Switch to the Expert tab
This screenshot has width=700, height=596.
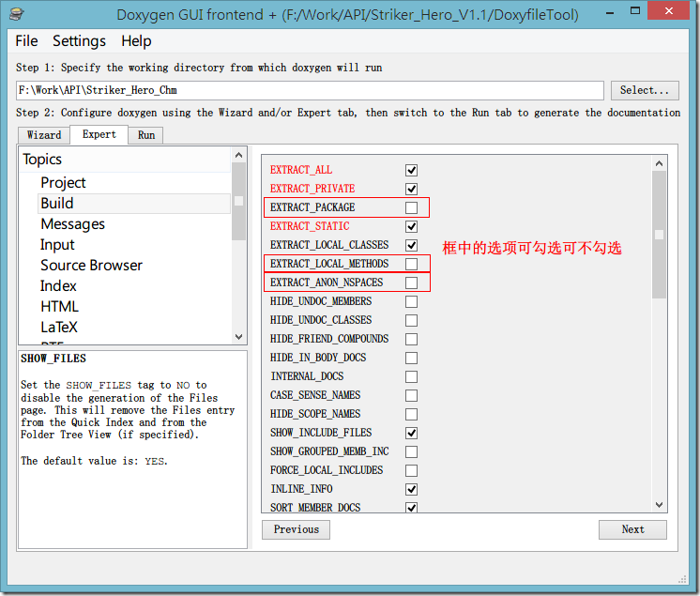click(x=99, y=134)
